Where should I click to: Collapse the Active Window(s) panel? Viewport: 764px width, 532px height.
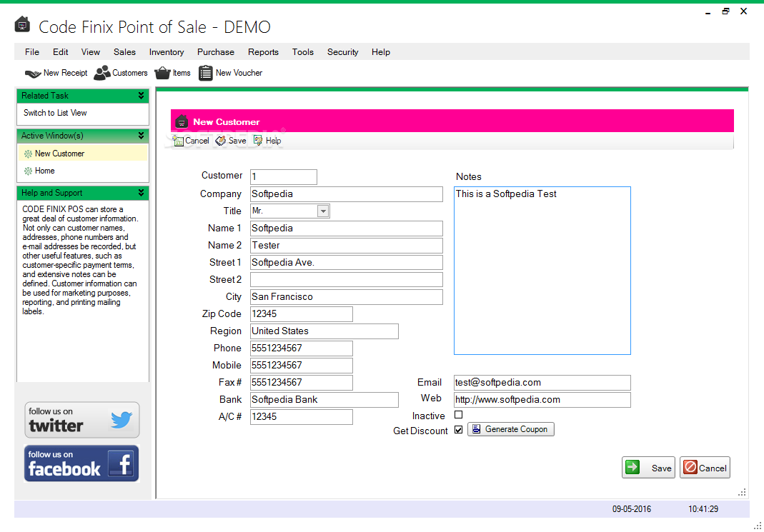[x=141, y=135]
